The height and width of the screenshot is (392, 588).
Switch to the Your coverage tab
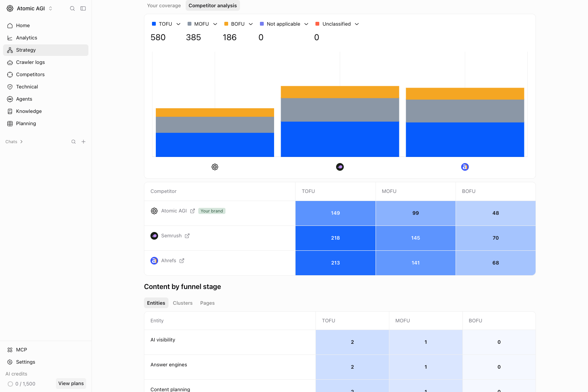[x=164, y=6]
